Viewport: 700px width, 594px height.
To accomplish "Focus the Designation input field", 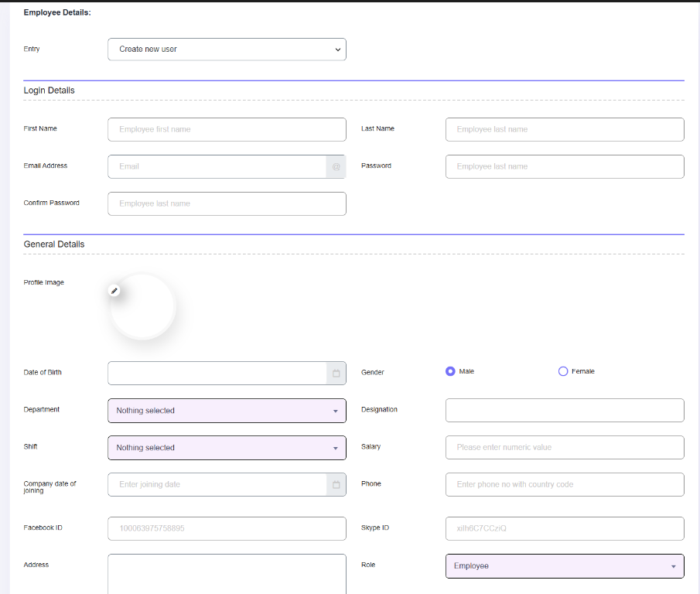I will click(x=565, y=410).
